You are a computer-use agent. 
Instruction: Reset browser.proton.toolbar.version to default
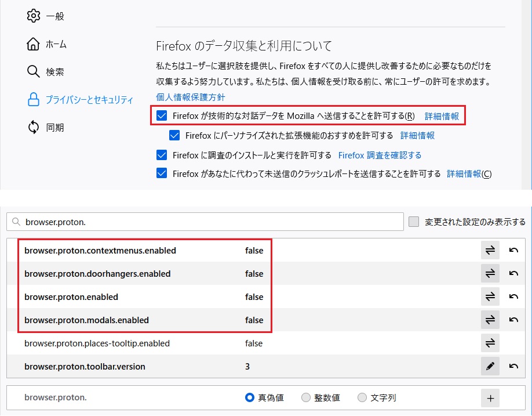click(x=513, y=367)
